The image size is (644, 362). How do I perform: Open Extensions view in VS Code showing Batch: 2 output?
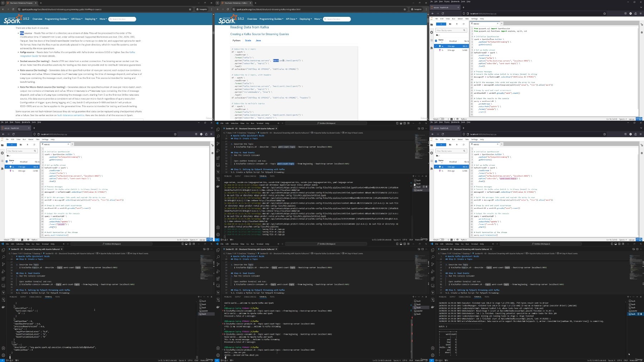pyautogui.click(x=433, y=279)
